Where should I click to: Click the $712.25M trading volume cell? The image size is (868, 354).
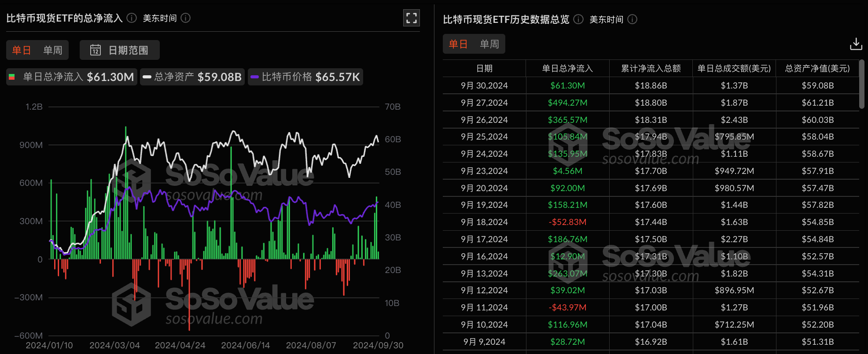(x=734, y=324)
